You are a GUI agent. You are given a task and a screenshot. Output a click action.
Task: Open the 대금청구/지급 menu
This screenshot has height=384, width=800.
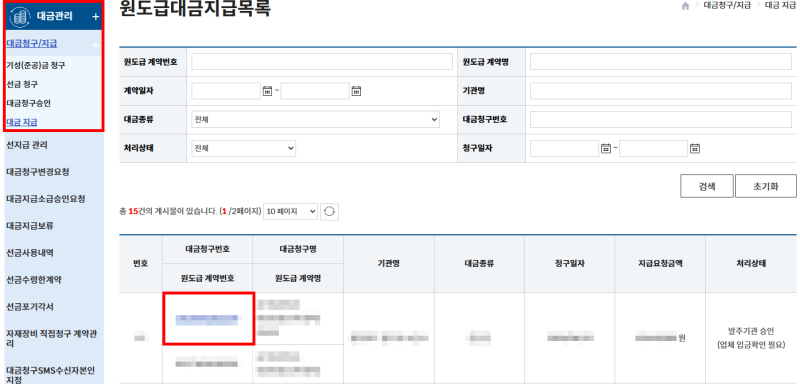coord(32,44)
